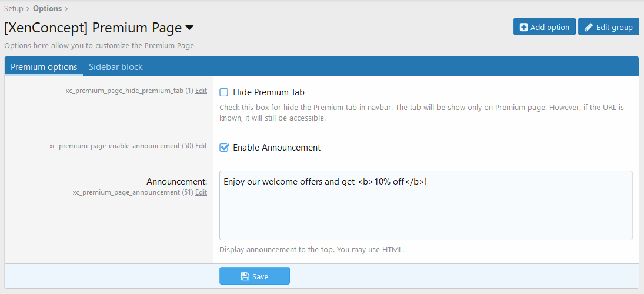Edit the xc_premium_page_announcement option
644x294 pixels.
201,192
